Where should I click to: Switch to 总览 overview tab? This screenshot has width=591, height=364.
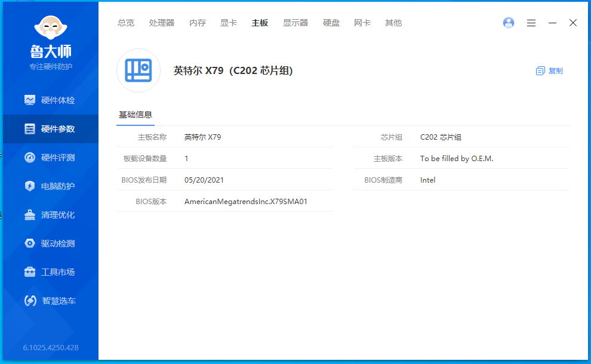126,23
